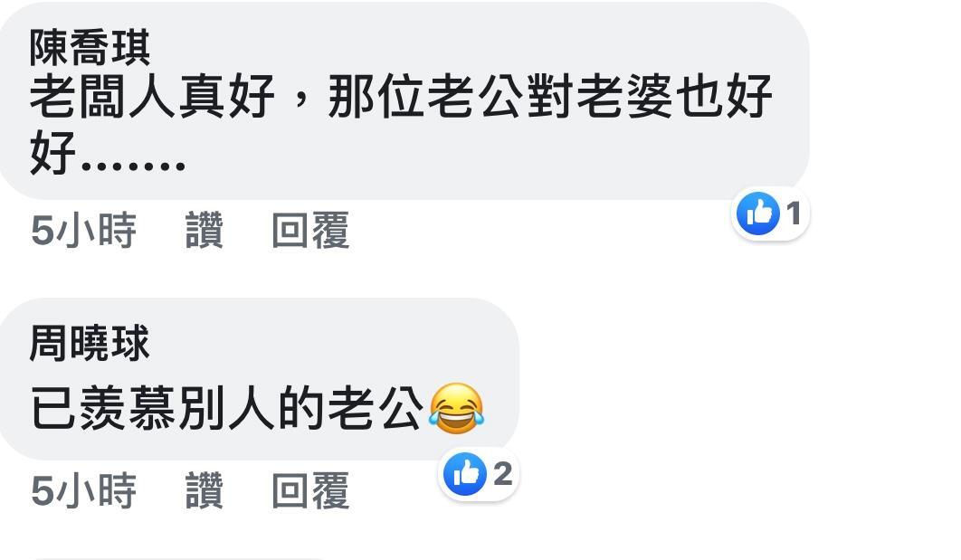Click the text 老闆人真好 in first comment
Screen dimensions: 961x560
coord(152,96)
